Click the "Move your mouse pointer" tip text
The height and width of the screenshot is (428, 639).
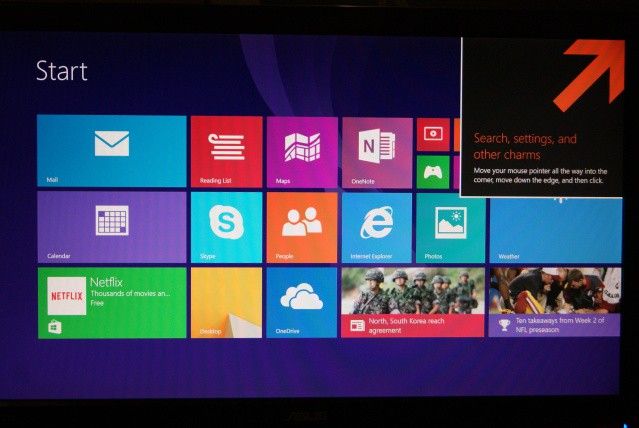pyautogui.click(x=540, y=176)
